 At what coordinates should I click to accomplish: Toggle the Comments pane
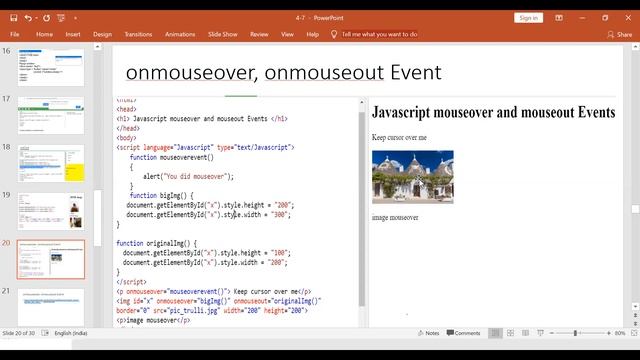(x=464, y=333)
